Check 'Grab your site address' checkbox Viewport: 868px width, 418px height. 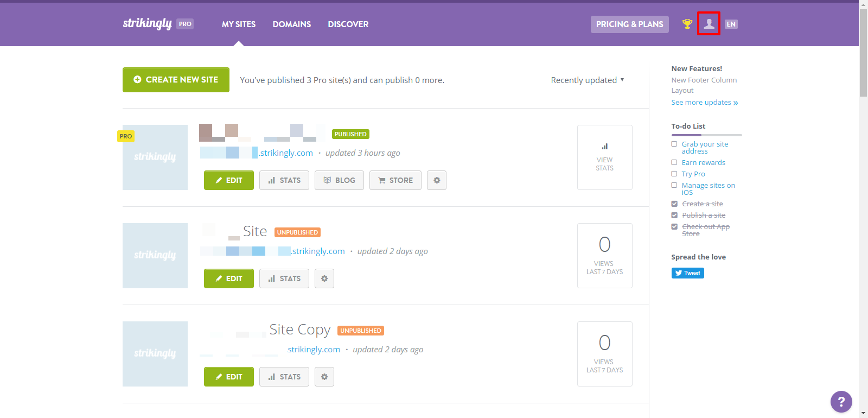674,144
